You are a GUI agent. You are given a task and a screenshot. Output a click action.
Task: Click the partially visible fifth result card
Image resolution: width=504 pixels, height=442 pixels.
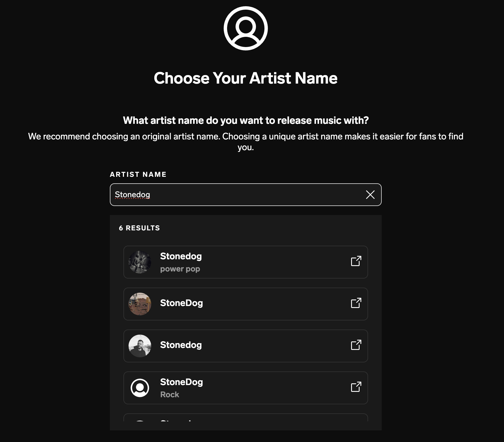pos(245,418)
